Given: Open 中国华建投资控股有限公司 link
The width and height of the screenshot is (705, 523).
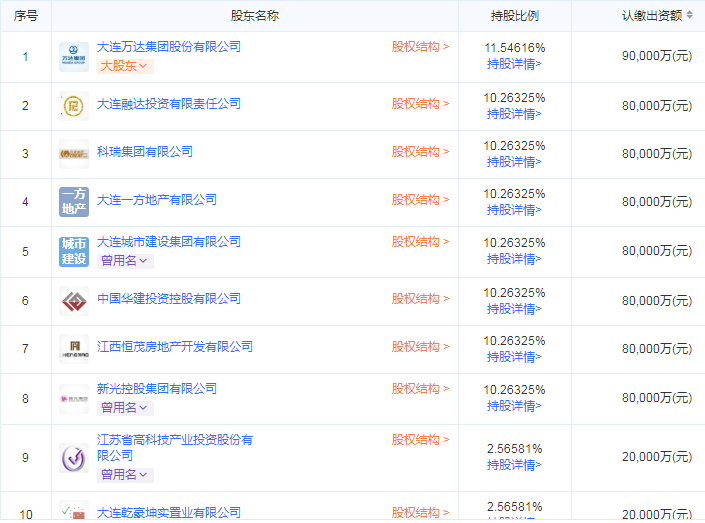Looking at the screenshot, I should point(169,299).
